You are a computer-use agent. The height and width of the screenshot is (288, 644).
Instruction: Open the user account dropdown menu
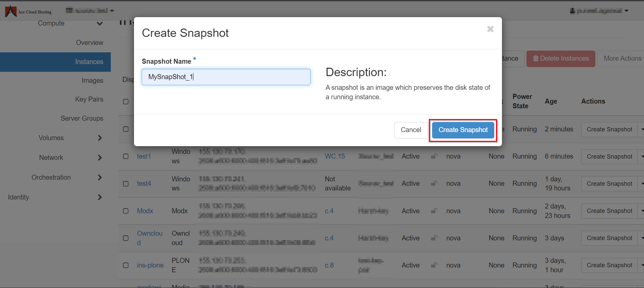pos(599,11)
